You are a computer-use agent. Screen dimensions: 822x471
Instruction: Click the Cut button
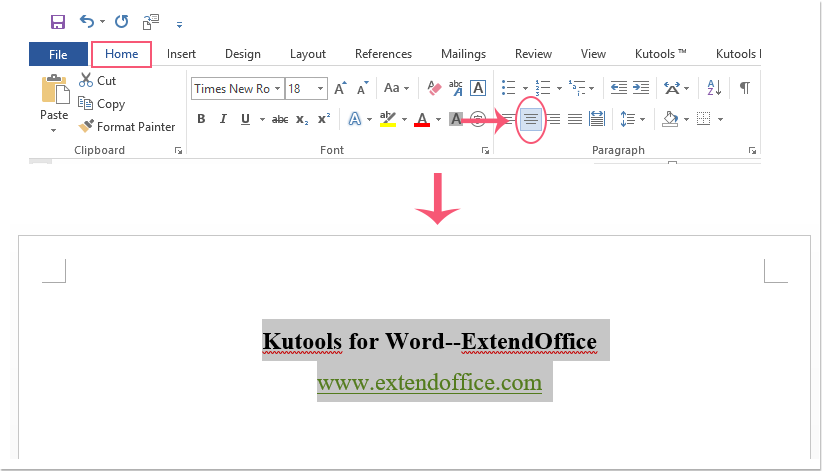98,81
